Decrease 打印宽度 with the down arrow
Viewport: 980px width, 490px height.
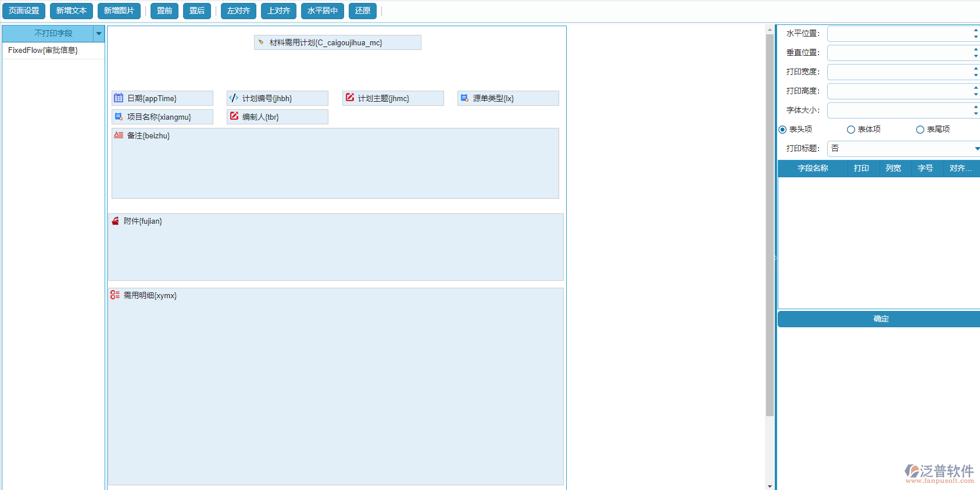975,76
